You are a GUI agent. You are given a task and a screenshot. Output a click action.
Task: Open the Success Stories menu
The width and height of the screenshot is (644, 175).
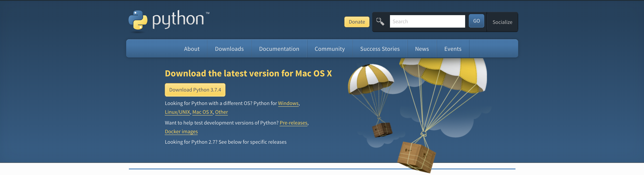pos(380,49)
